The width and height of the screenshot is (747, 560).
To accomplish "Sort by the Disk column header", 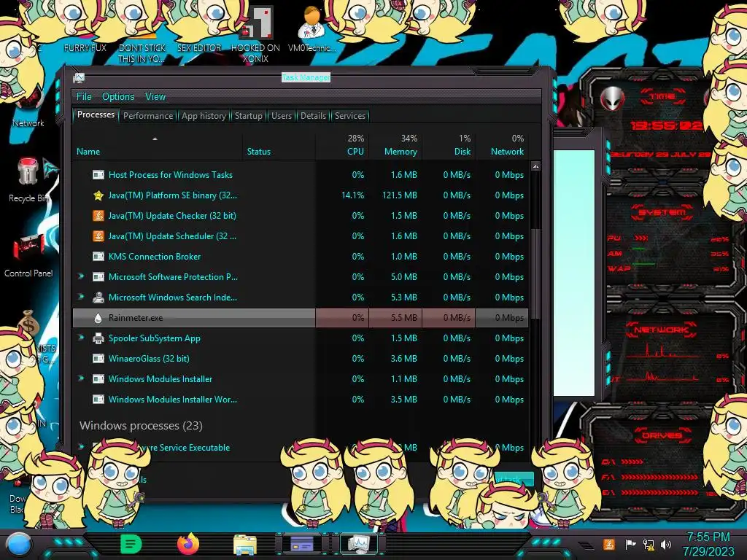I will coord(449,146).
